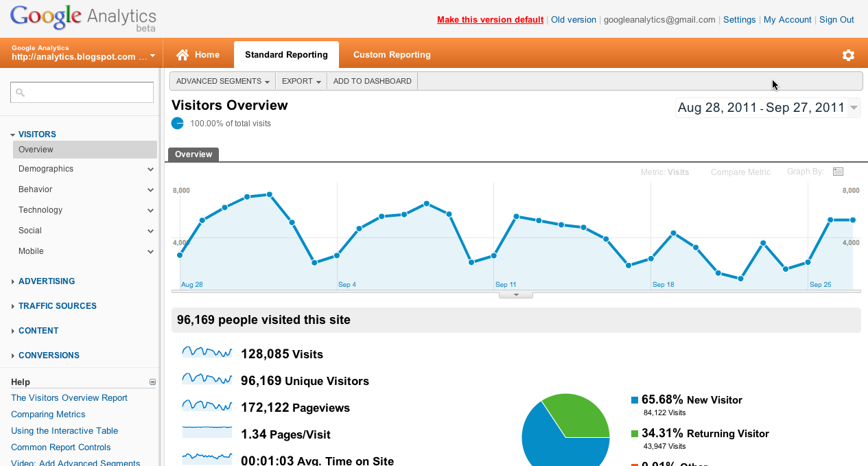Click the Metric: Visits selector
The height and width of the screenshot is (466, 868).
tap(665, 172)
